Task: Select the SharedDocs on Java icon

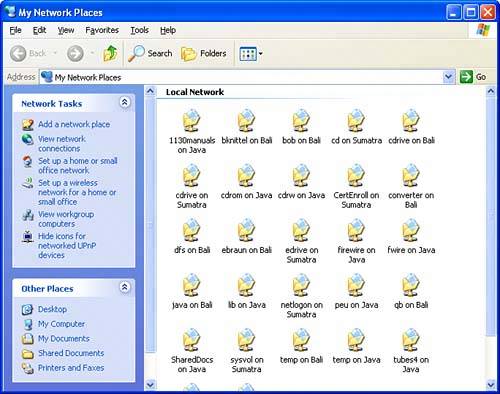Action: 191,341
